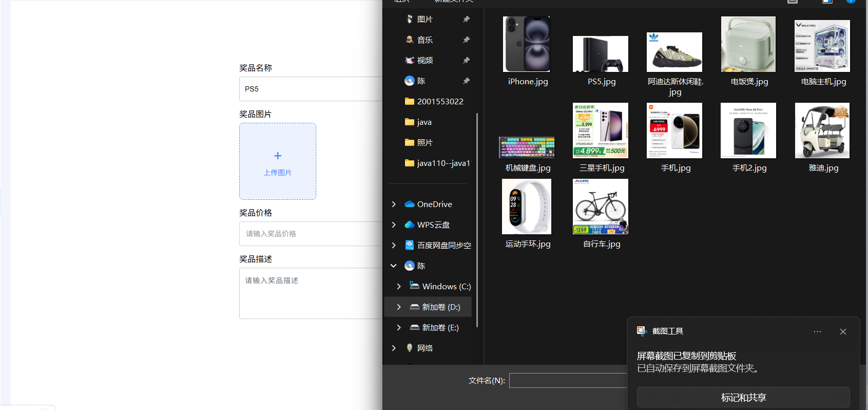
Task: Select the 阿迪达斯休闲鞋.jpg file
Action: coord(674,52)
